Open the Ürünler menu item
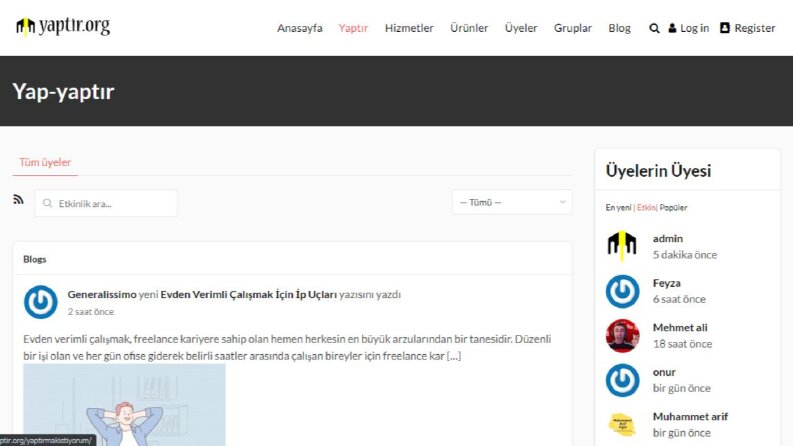Viewport: 793px width, 446px height. coord(469,28)
